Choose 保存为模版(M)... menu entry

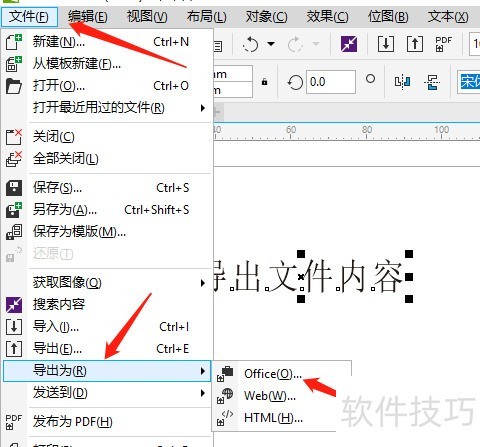click(x=107, y=232)
